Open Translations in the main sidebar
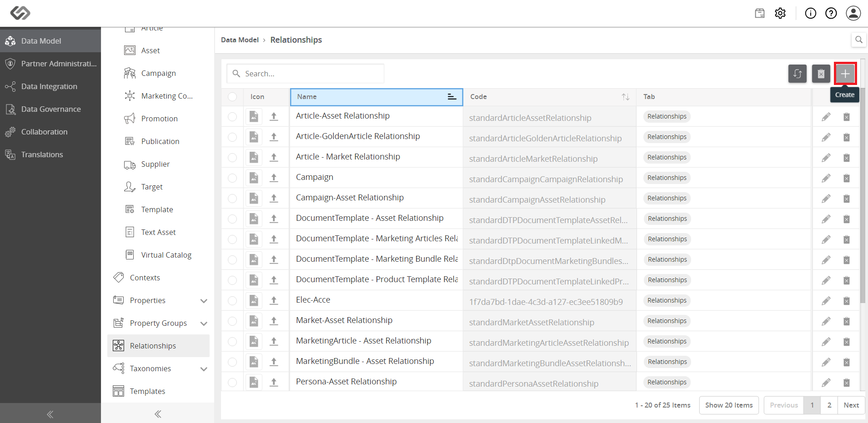The image size is (868, 423). click(50, 154)
